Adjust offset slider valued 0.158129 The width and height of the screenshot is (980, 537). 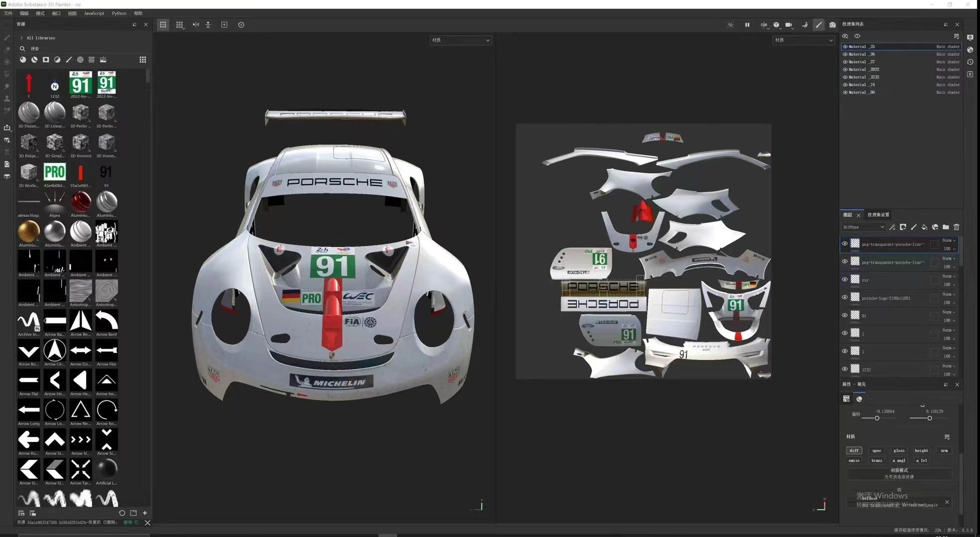pyautogui.click(x=929, y=418)
